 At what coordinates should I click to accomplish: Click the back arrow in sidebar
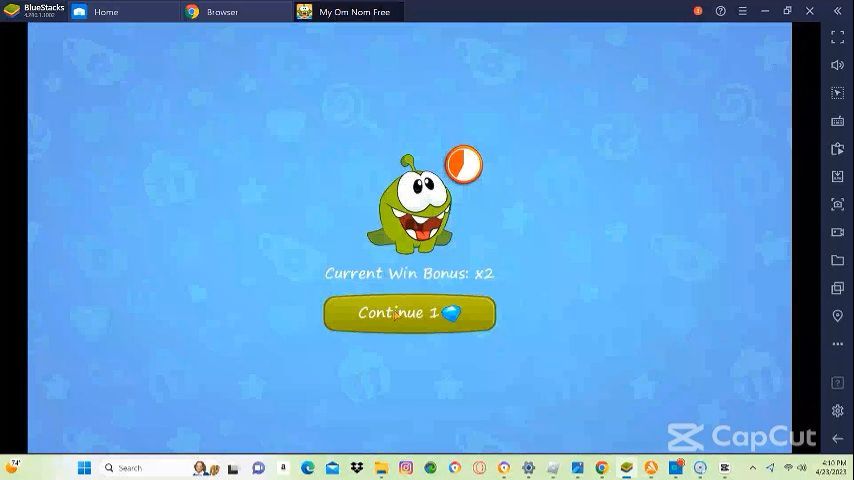tap(838, 439)
